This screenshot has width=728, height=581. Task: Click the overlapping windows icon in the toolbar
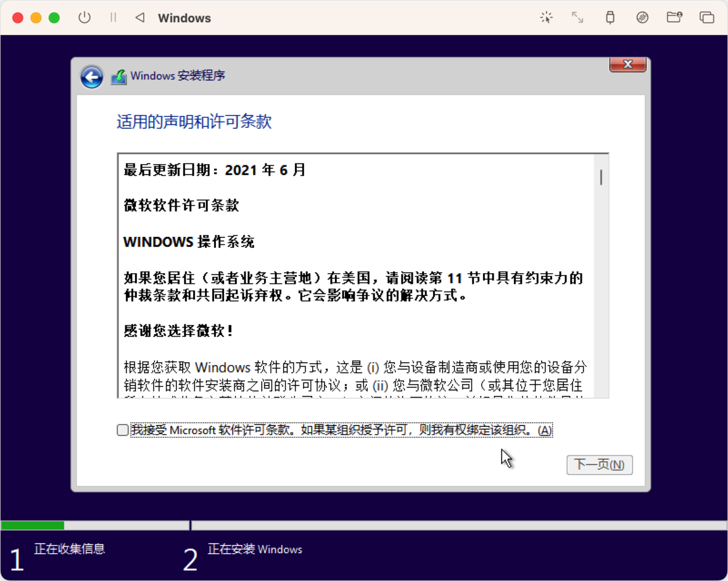coord(706,18)
